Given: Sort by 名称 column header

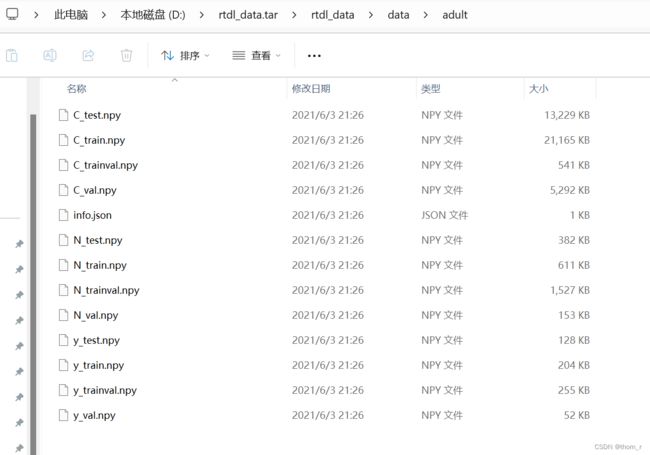Looking at the screenshot, I should click(77, 88).
